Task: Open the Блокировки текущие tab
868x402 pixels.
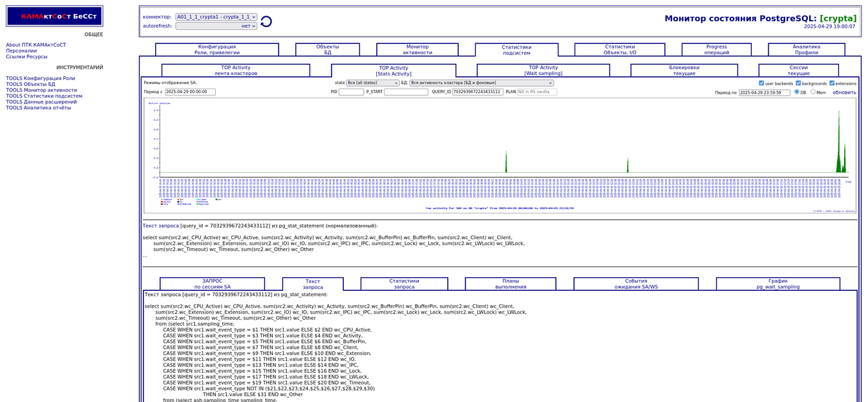Action: [684, 70]
